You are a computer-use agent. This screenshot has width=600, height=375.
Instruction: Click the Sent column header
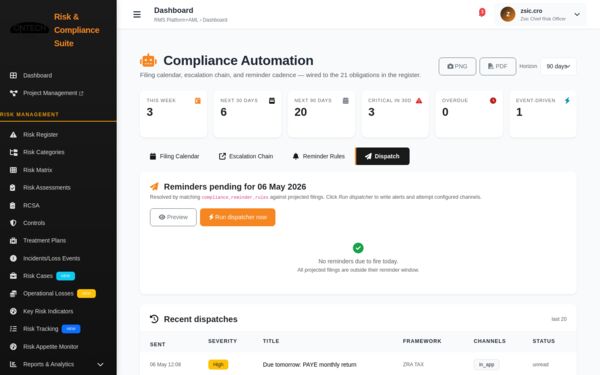click(157, 344)
